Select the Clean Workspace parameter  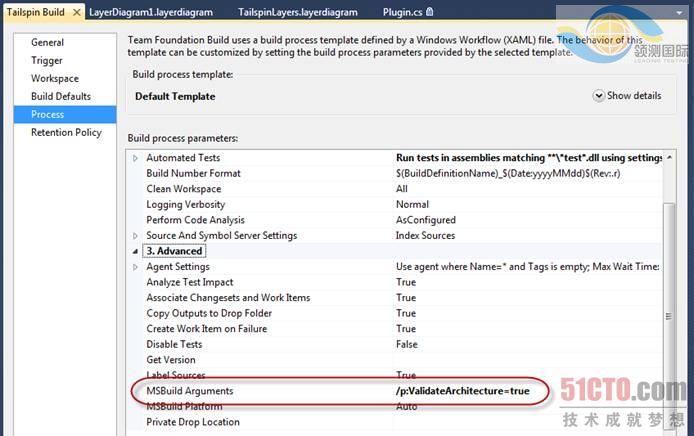click(183, 189)
